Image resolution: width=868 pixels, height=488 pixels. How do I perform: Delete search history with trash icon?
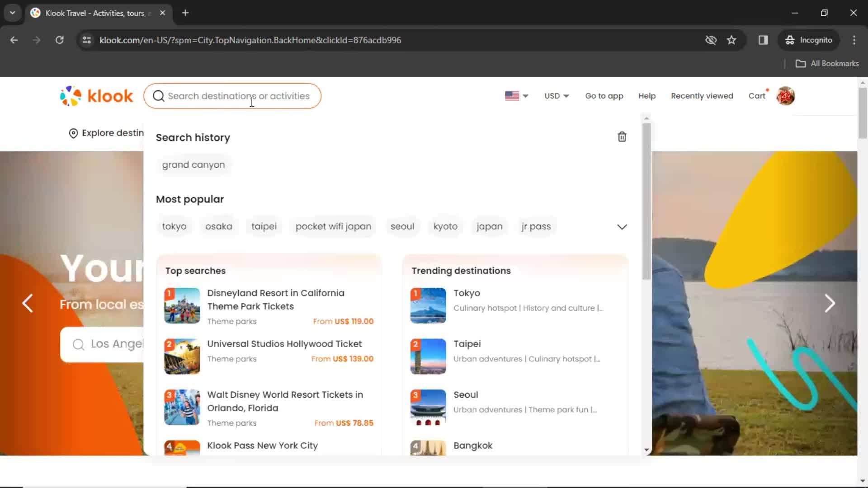click(622, 137)
